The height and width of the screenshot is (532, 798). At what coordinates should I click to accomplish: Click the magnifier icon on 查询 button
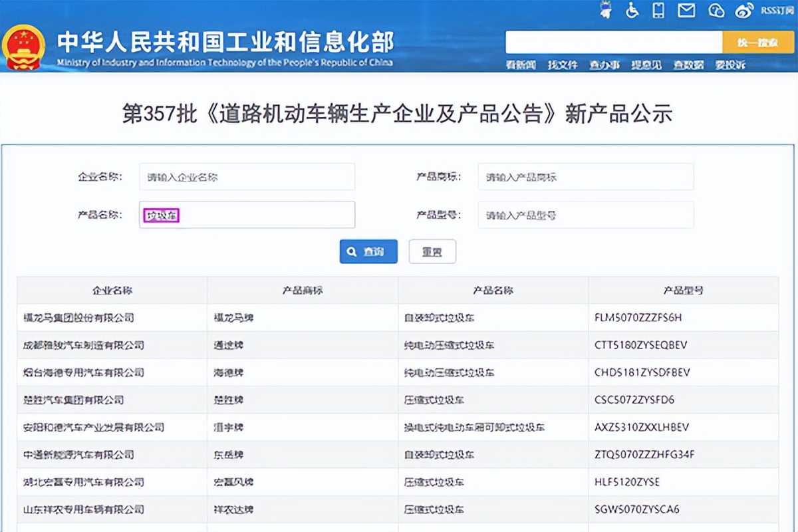point(352,251)
